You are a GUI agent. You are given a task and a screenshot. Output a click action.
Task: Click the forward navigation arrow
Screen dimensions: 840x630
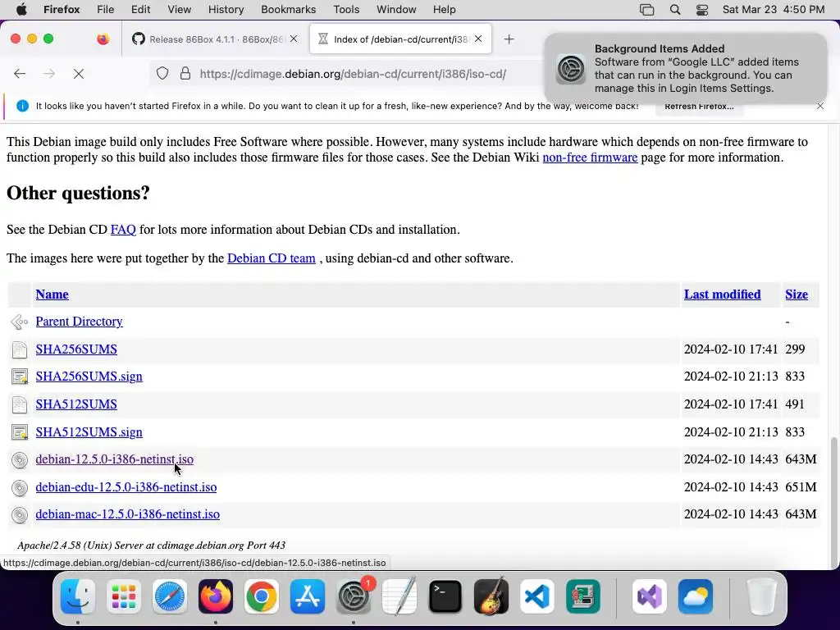click(48, 73)
